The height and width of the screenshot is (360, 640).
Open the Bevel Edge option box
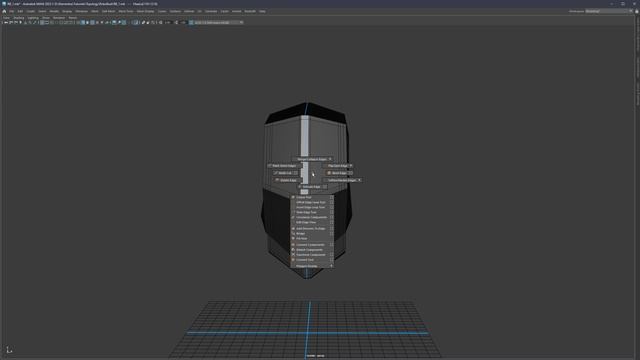350,173
